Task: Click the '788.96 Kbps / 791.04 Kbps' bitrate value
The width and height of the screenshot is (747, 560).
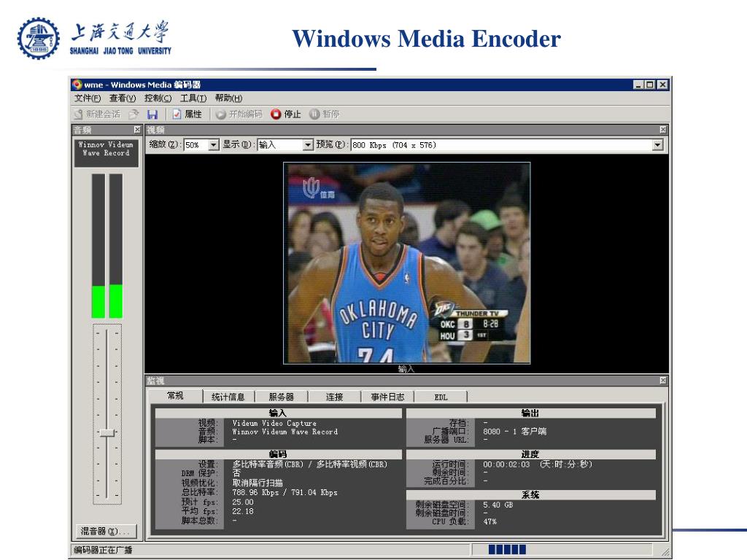Action: [285, 492]
